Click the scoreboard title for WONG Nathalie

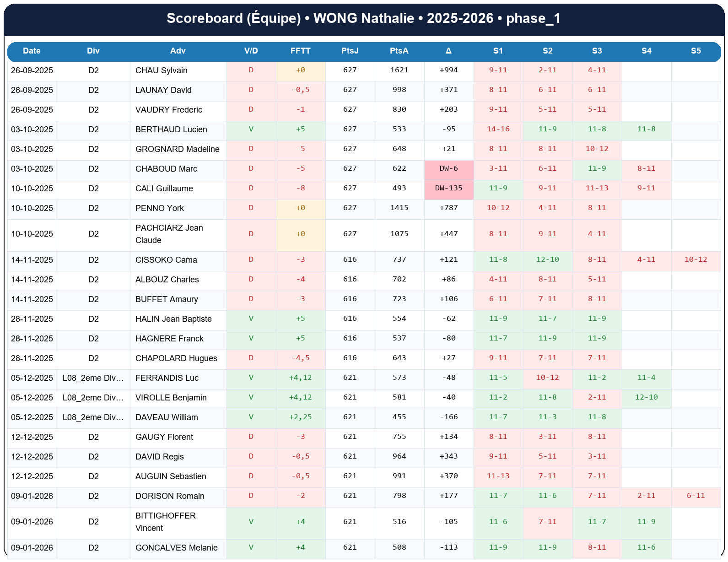tap(364, 18)
